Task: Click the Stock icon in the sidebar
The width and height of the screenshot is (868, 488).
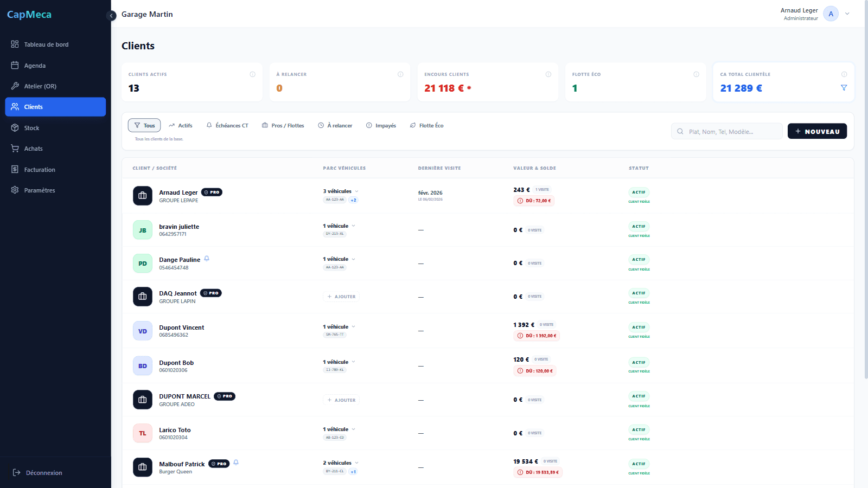Action: 15,127
